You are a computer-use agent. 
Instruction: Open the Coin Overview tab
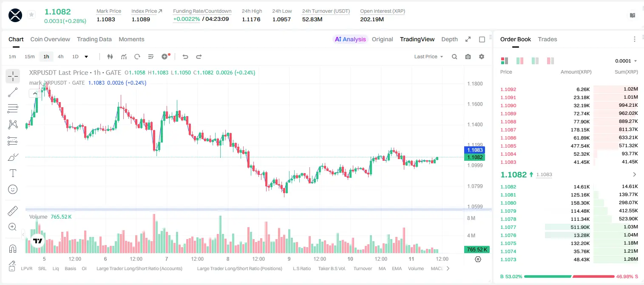pyautogui.click(x=50, y=39)
